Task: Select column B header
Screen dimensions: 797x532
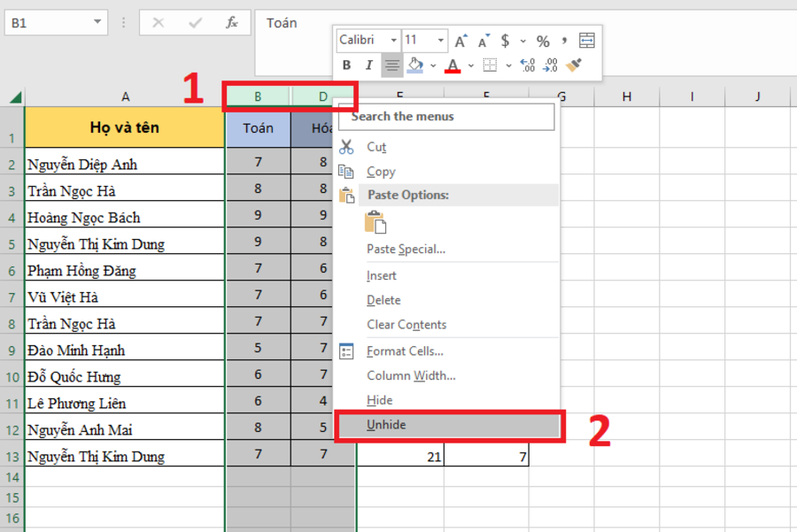Action: coord(259,96)
